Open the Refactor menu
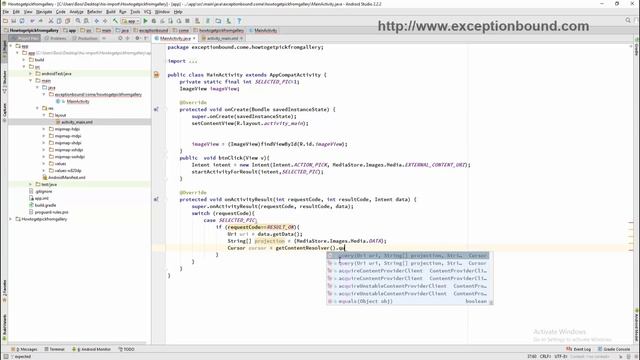The image size is (640, 360). (x=95, y=12)
